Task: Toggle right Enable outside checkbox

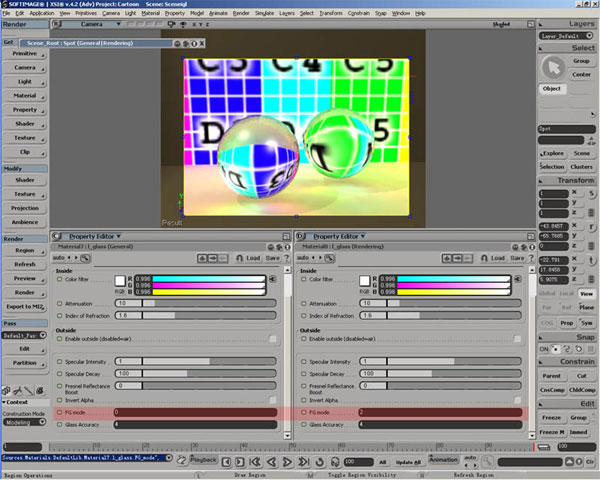Action: click(x=517, y=339)
